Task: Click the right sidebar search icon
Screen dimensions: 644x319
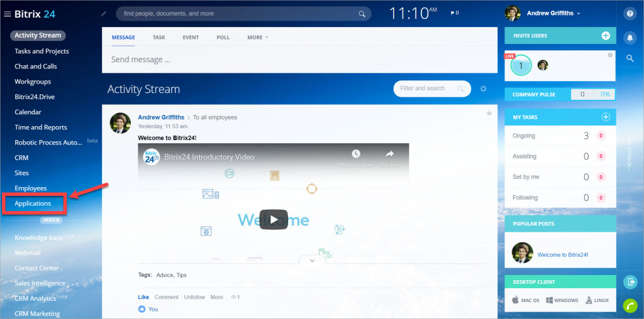Action: click(630, 58)
